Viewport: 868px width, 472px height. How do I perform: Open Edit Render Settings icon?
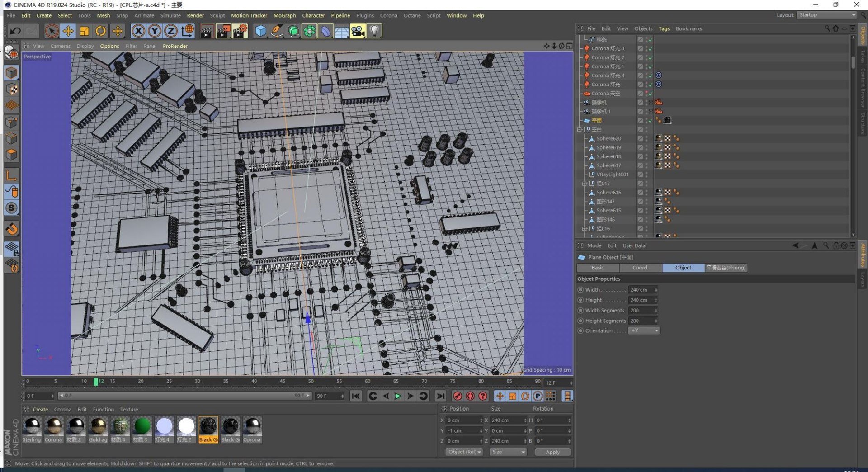pyautogui.click(x=240, y=31)
